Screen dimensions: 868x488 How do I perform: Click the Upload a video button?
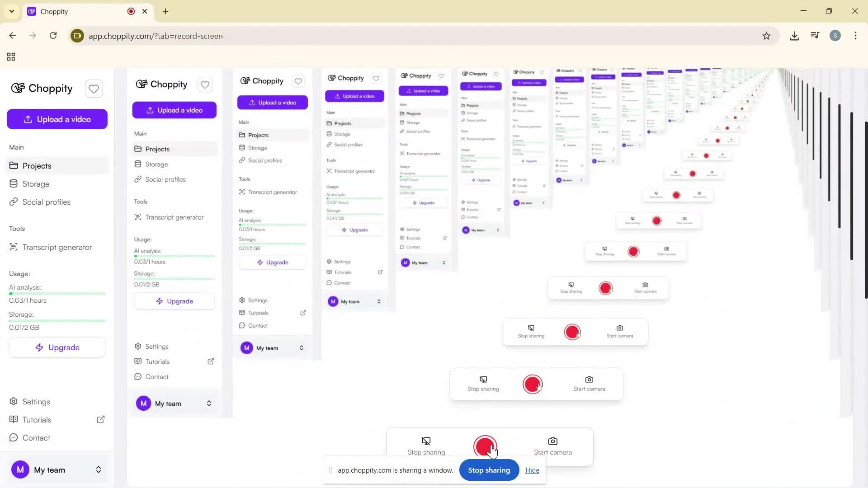57,119
